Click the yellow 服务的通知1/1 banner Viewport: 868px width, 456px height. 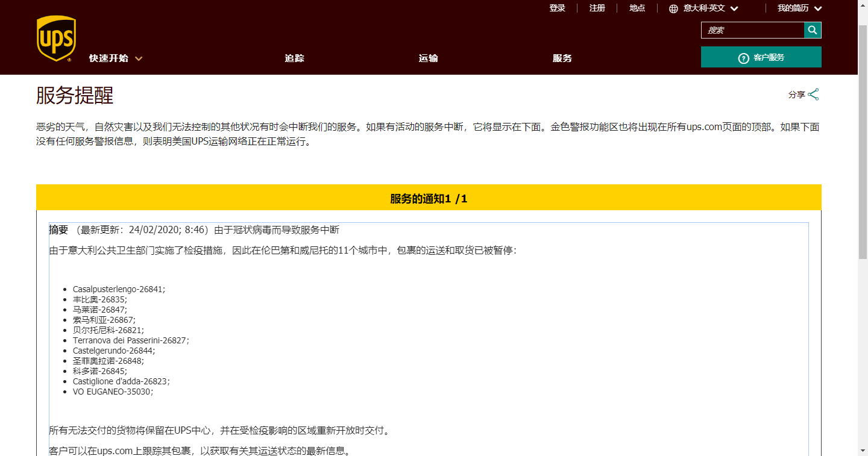point(429,197)
